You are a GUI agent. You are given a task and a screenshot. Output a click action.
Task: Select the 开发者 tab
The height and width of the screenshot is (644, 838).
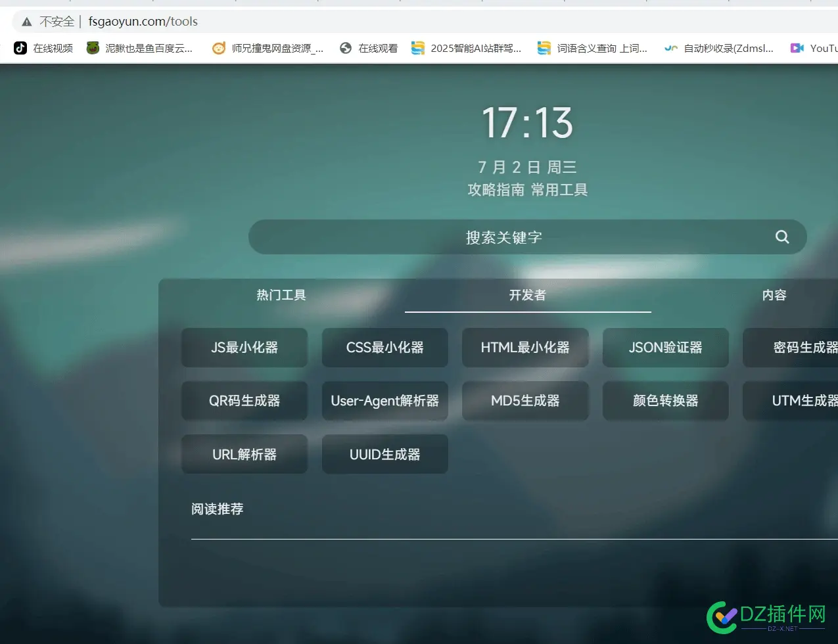click(x=527, y=295)
